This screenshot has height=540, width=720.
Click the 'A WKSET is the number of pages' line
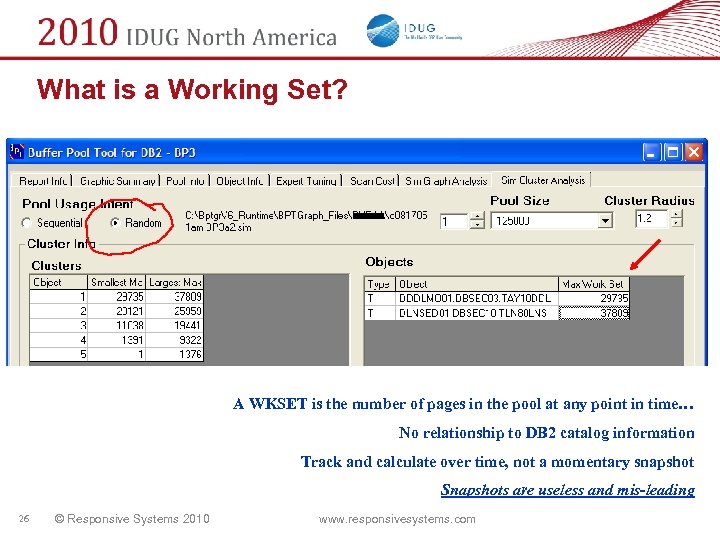[464, 404]
